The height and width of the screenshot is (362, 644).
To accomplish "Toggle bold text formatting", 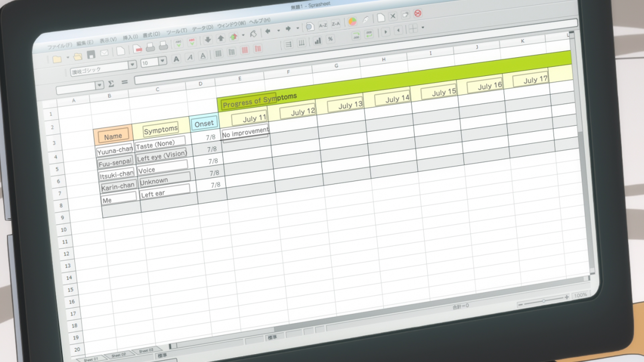I will [x=176, y=59].
